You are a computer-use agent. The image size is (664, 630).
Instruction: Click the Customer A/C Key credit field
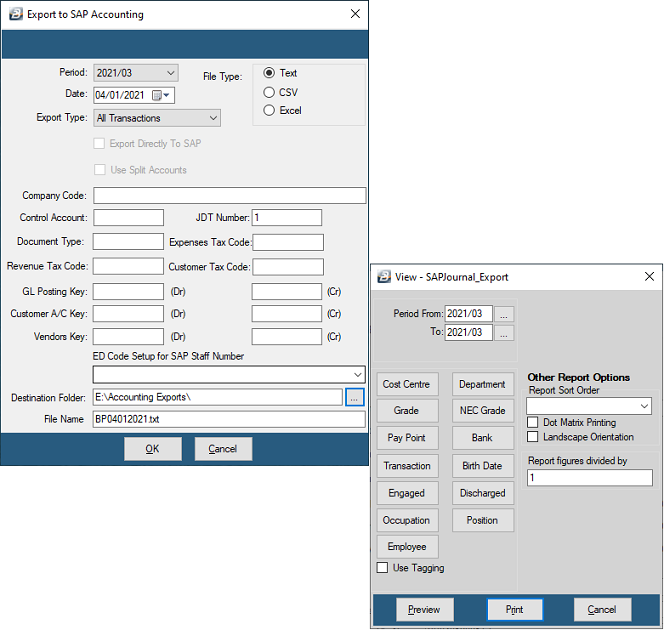[x=287, y=314]
